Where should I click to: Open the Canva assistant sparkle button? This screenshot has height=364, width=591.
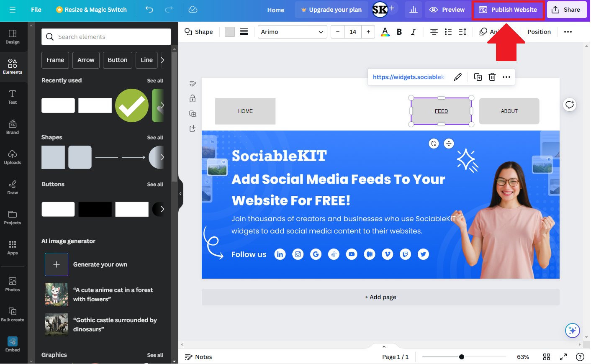coord(572,331)
